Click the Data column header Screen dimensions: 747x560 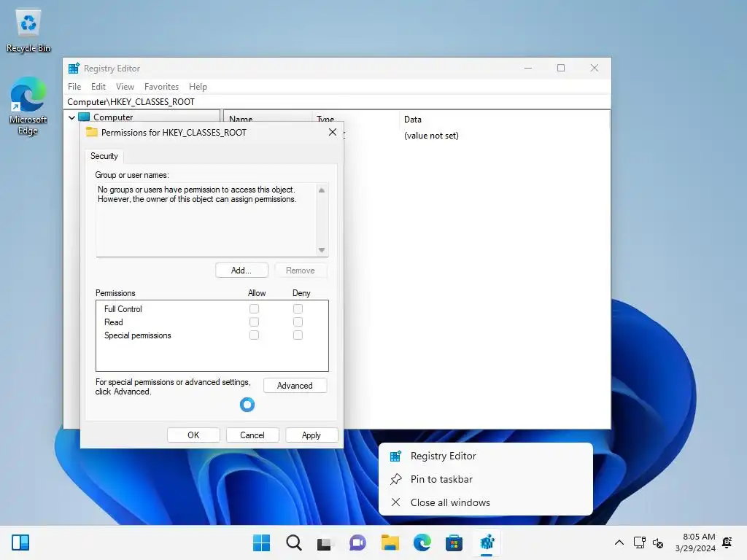pyautogui.click(x=504, y=119)
